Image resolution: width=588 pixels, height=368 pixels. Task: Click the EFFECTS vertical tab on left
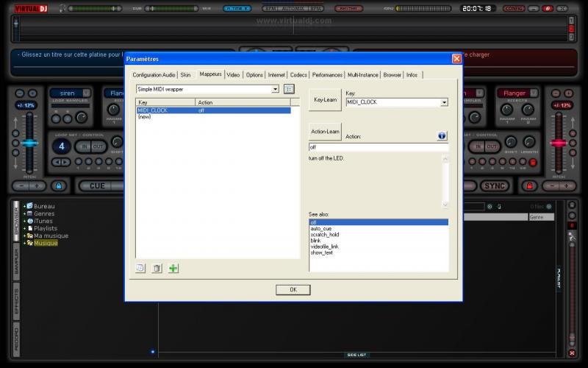coord(16,301)
